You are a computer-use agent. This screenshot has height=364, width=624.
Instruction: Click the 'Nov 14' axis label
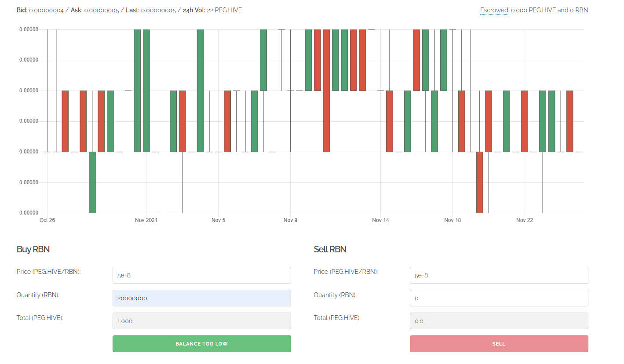[380, 220]
